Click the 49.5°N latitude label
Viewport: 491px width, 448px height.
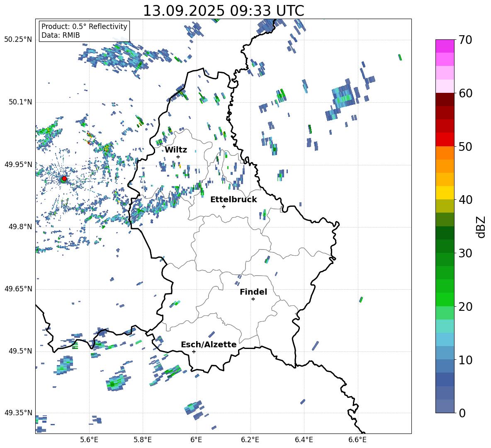pos(20,351)
